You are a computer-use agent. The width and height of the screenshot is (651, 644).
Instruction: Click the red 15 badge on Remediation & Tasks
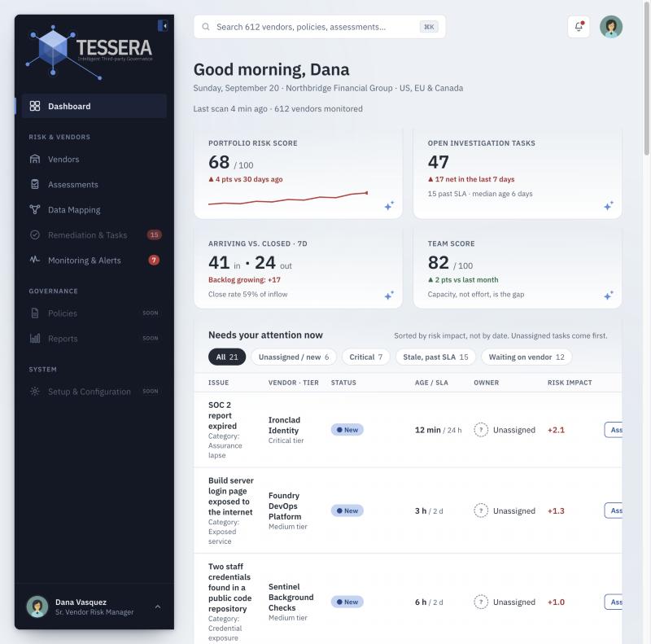click(154, 234)
